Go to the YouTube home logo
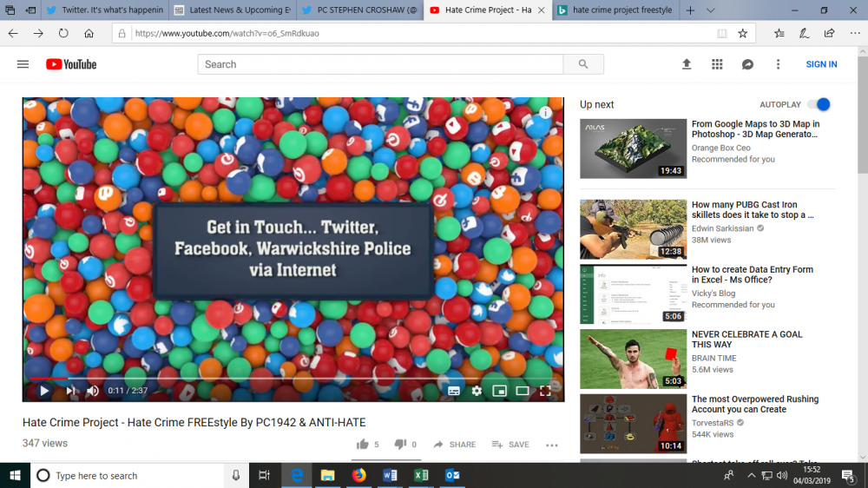The height and width of the screenshot is (488, 868). (x=71, y=64)
